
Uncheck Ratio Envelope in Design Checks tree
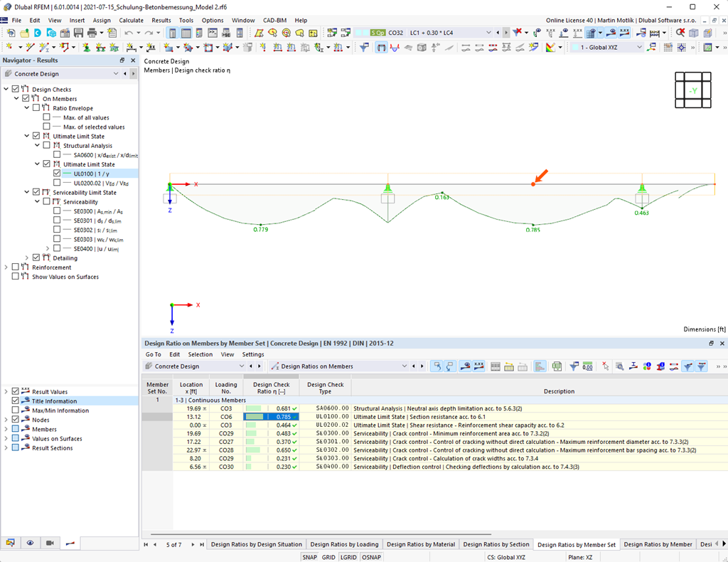tap(35, 109)
